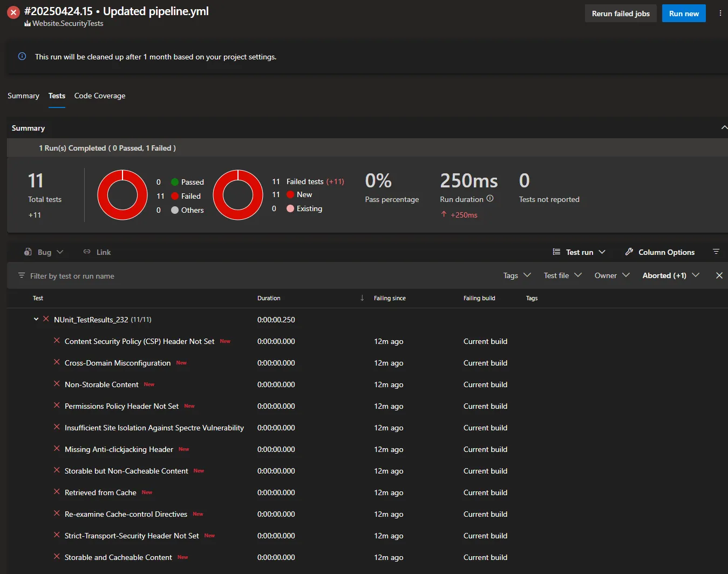
Task: Click the info icon in the cleanup banner
Action: 22,56
